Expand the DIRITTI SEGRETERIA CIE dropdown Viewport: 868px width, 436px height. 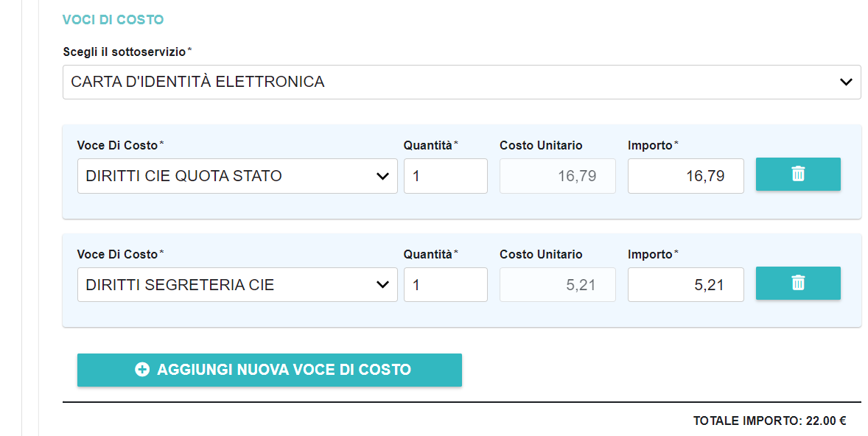pos(237,285)
